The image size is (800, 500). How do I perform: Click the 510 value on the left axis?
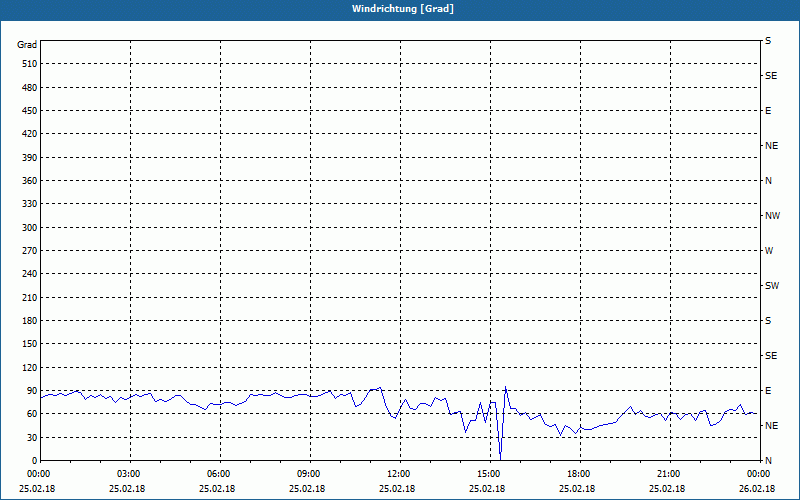30,64
